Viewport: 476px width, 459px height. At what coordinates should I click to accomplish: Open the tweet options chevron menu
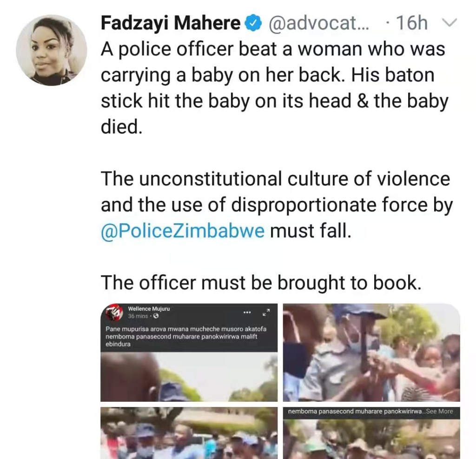(450, 23)
